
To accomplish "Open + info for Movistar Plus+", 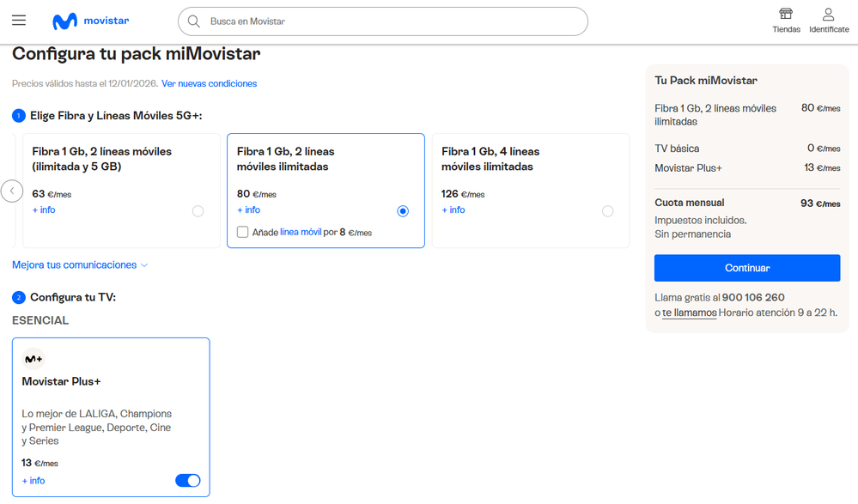I will pyautogui.click(x=33, y=481).
